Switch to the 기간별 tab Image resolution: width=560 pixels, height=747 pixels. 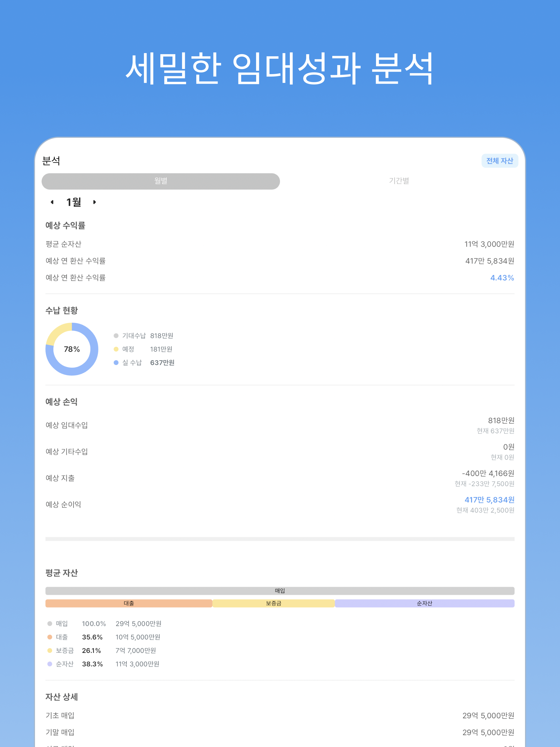click(399, 181)
